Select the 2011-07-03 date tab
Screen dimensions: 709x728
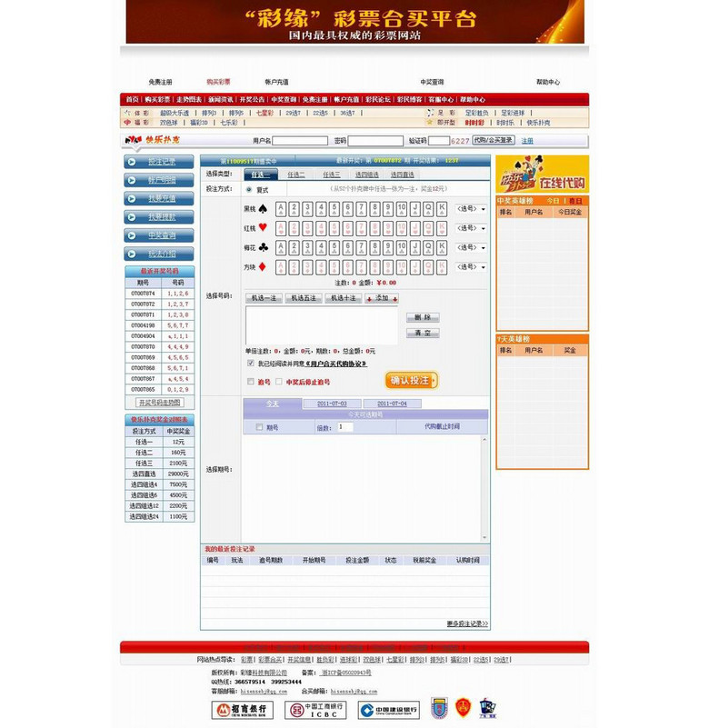[x=332, y=404]
